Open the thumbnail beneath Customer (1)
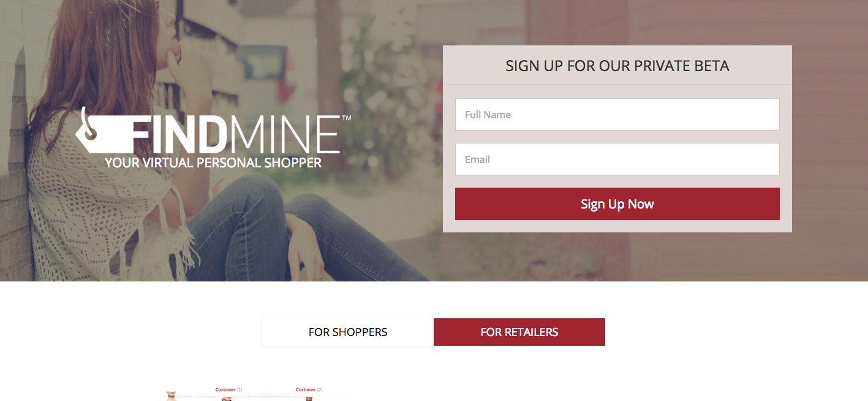Image resolution: width=868 pixels, height=401 pixels. pos(227,399)
